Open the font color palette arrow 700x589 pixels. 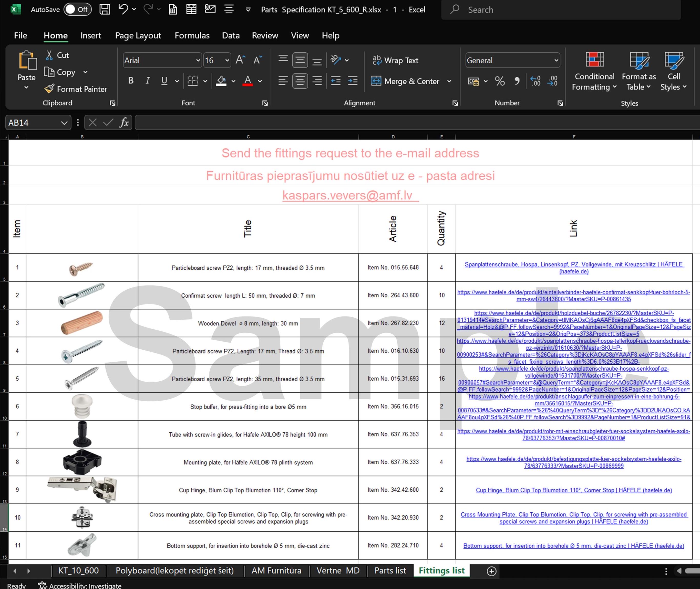tap(260, 81)
